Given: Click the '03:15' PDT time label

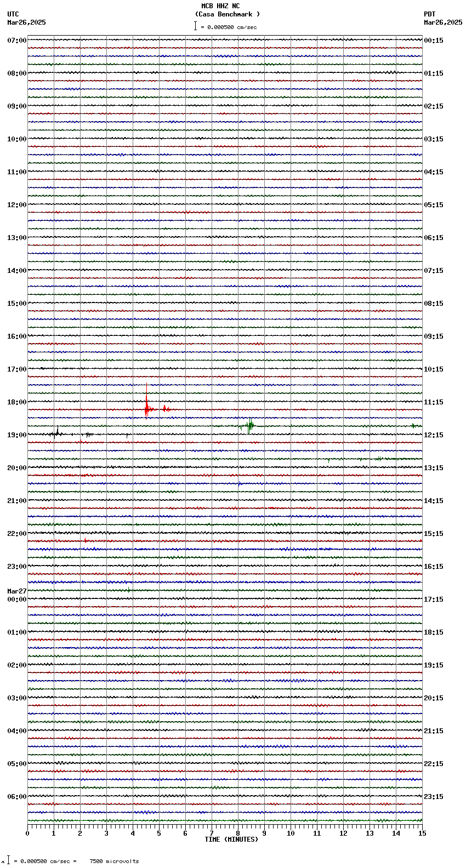Looking at the screenshot, I should (x=434, y=139).
